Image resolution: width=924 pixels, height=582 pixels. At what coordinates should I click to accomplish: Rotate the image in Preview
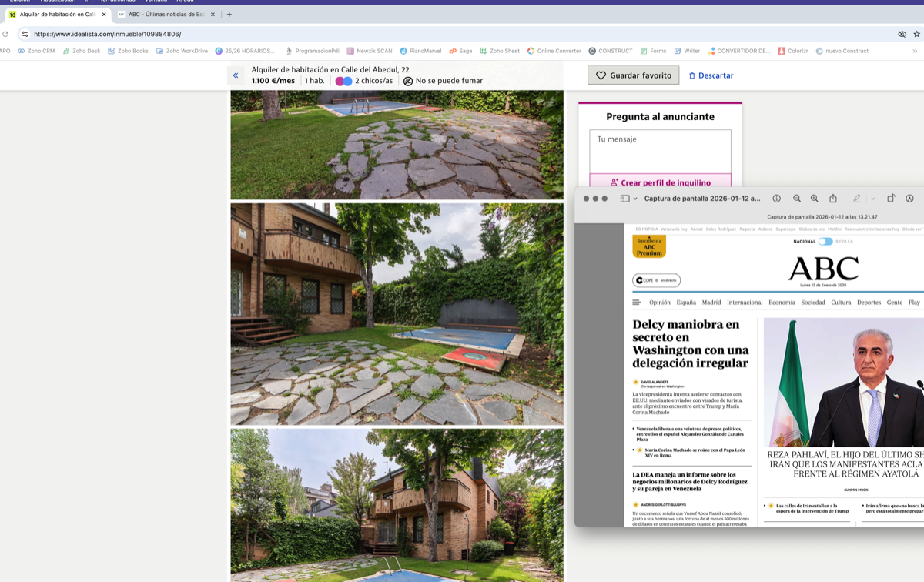click(x=891, y=199)
